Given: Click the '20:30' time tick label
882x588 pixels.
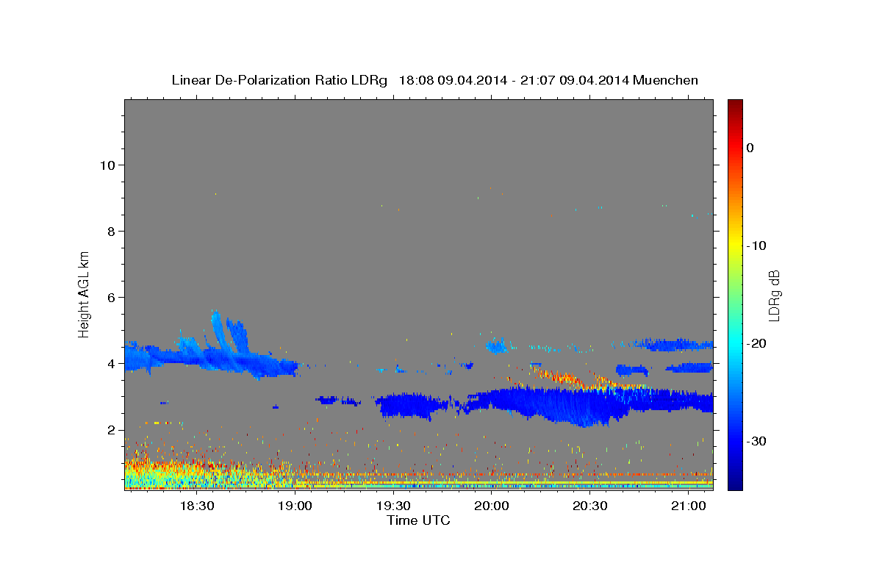Looking at the screenshot, I should (589, 506).
